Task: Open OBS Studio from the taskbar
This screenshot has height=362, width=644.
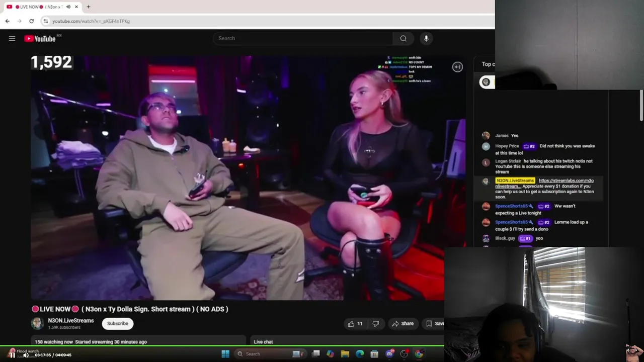Action: coord(404,354)
